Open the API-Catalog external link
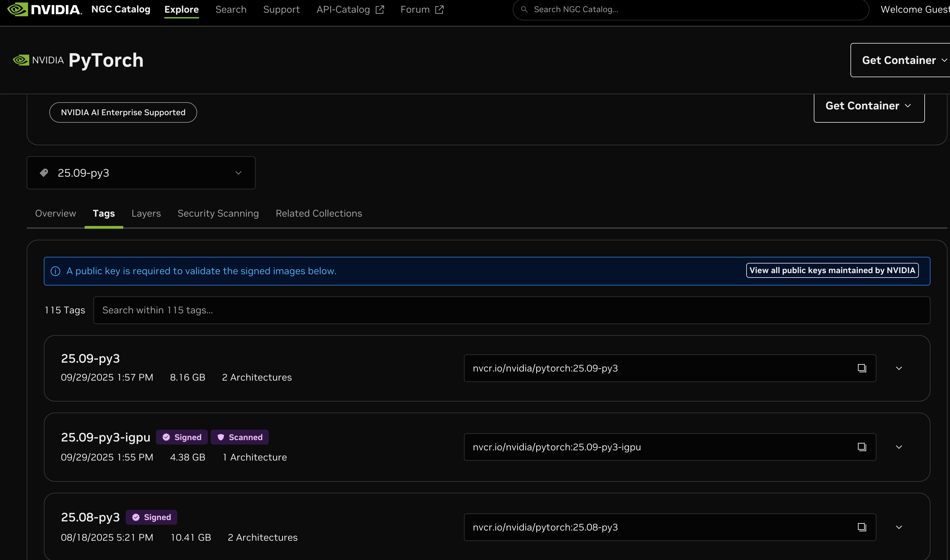 350,9
